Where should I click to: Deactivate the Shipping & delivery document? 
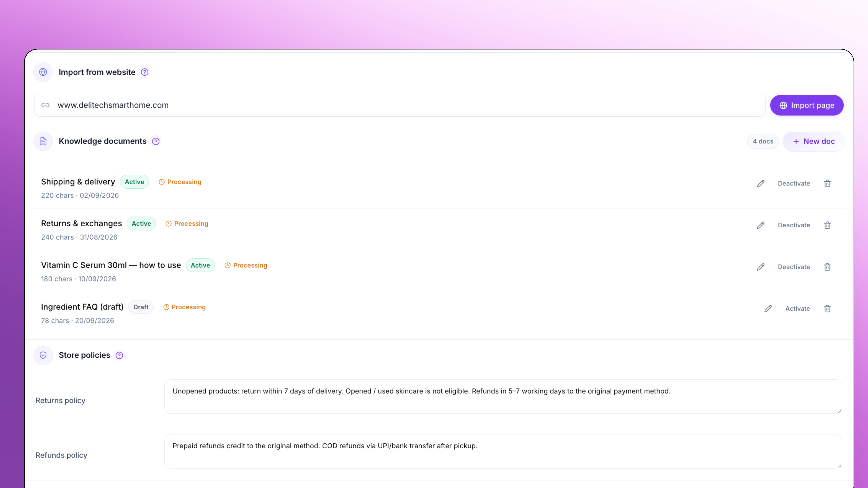[x=794, y=183]
